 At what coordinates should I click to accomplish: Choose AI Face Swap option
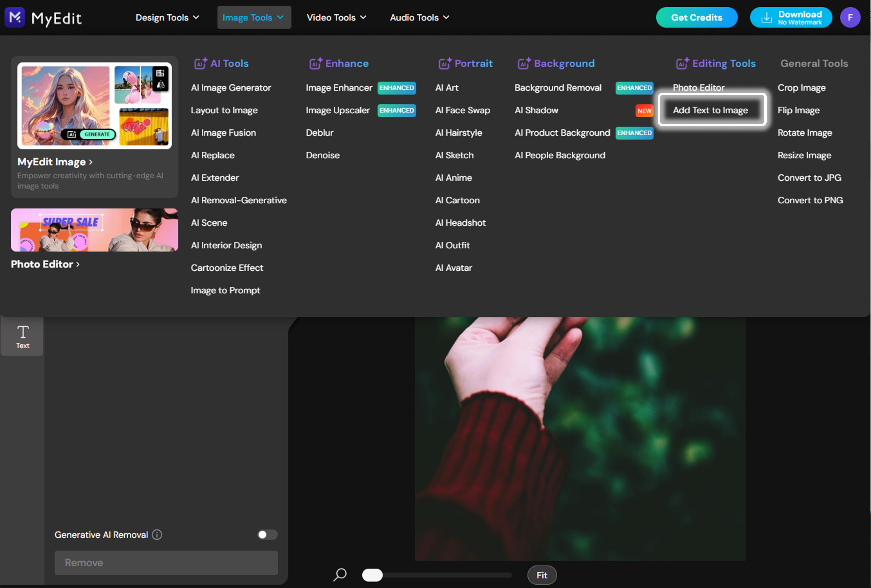[463, 110]
